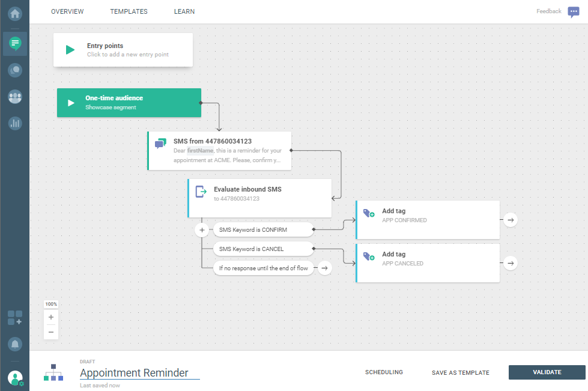Open user account settings avatar
The image size is (588, 391).
pos(15,378)
